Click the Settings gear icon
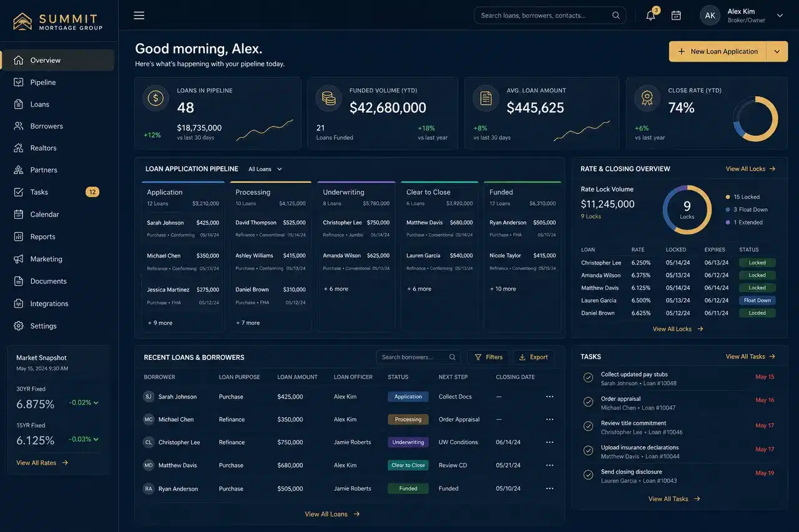799x532 pixels. [x=19, y=326]
